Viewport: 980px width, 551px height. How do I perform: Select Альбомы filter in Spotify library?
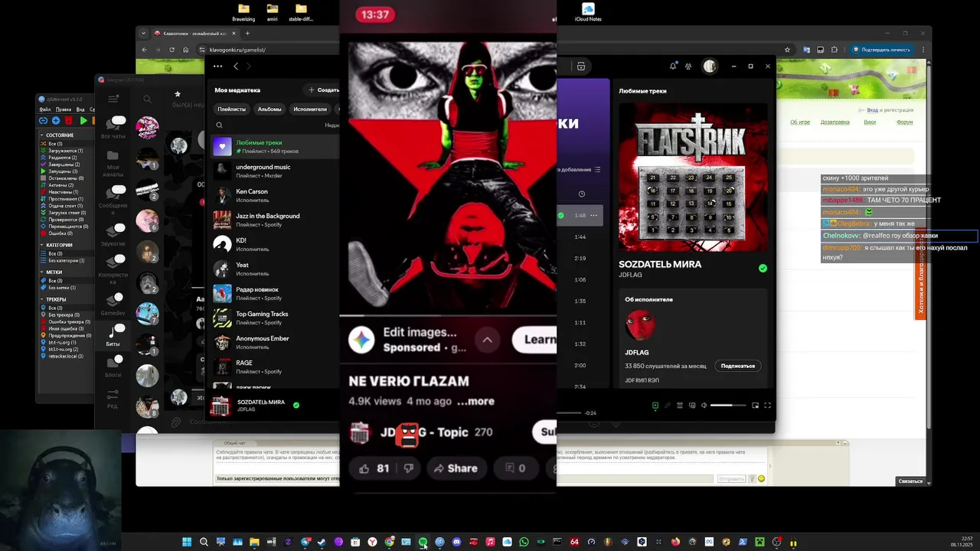(269, 109)
